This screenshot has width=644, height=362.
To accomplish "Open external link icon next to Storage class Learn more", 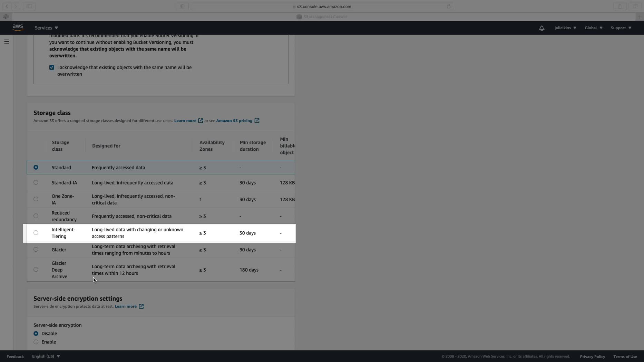I will click(x=201, y=121).
